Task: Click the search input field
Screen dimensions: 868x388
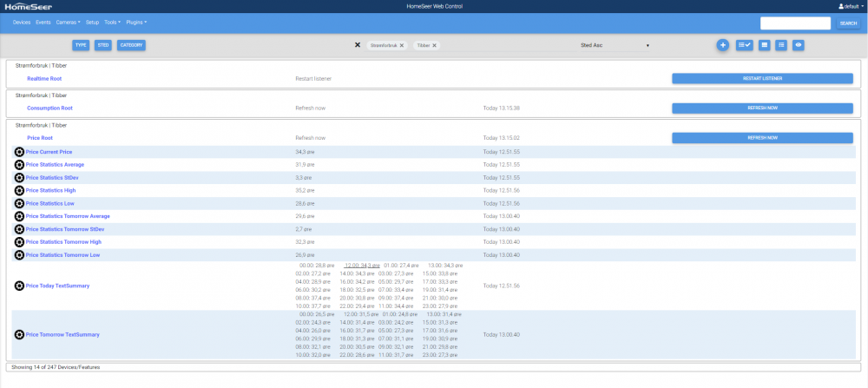Action: pos(795,23)
